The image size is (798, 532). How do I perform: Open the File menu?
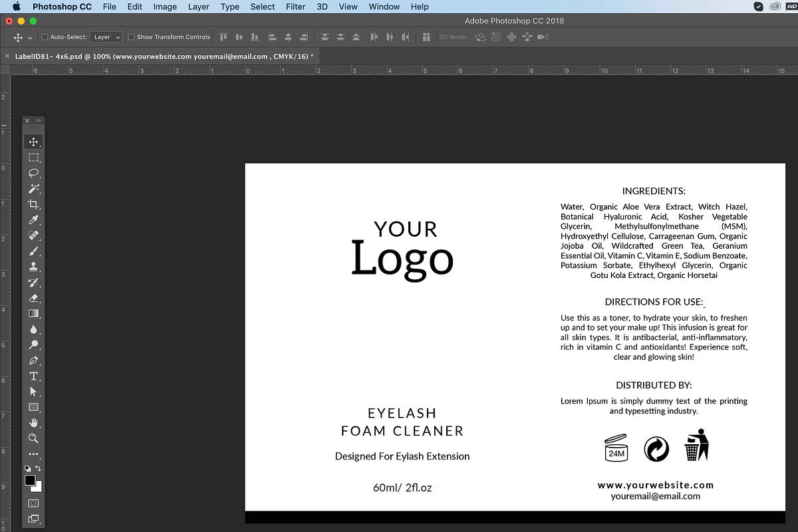pos(110,7)
